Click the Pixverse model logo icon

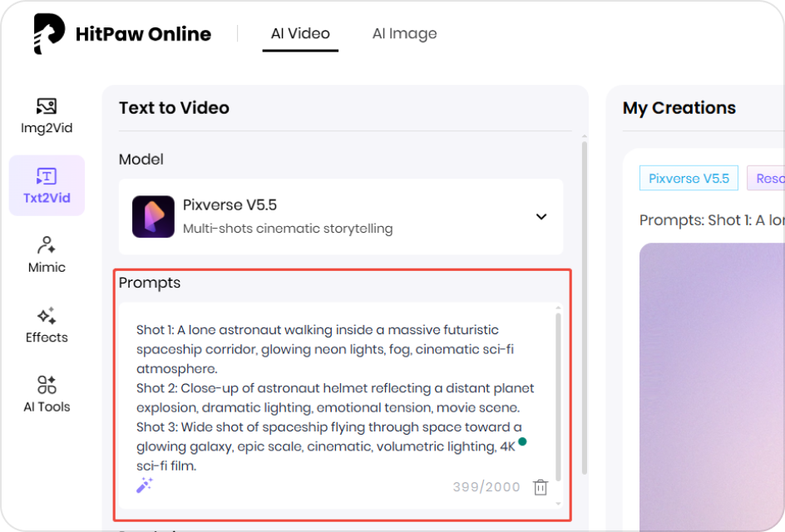(153, 217)
